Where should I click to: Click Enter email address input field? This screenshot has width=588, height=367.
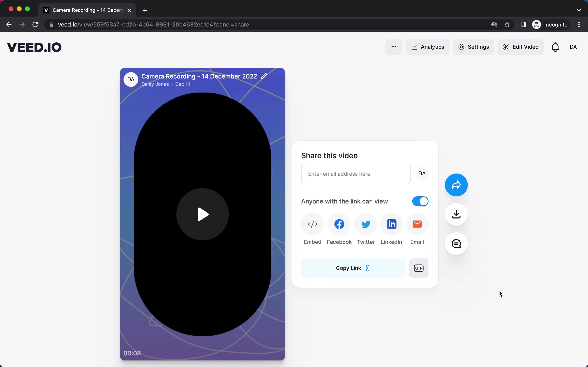click(x=356, y=173)
